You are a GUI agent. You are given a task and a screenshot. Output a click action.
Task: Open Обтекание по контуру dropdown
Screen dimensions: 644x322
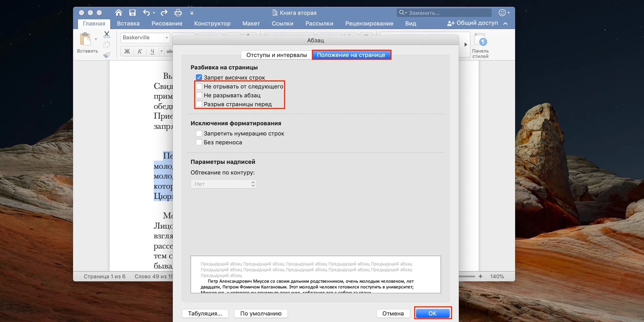tap(224, 184)
